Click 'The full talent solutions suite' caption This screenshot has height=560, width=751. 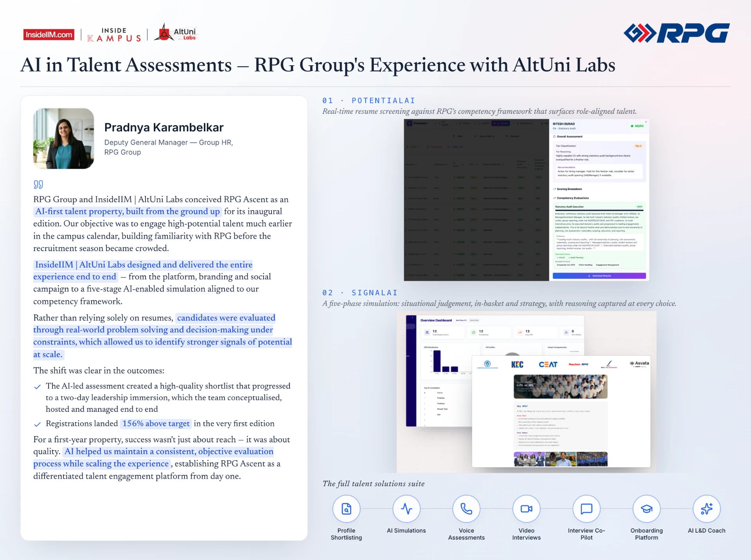374,484
